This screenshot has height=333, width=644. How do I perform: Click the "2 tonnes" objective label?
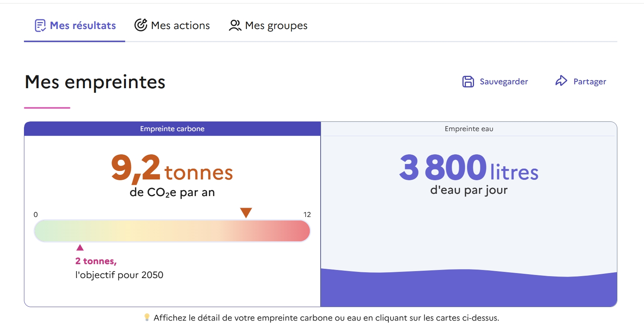coord(96,261)
